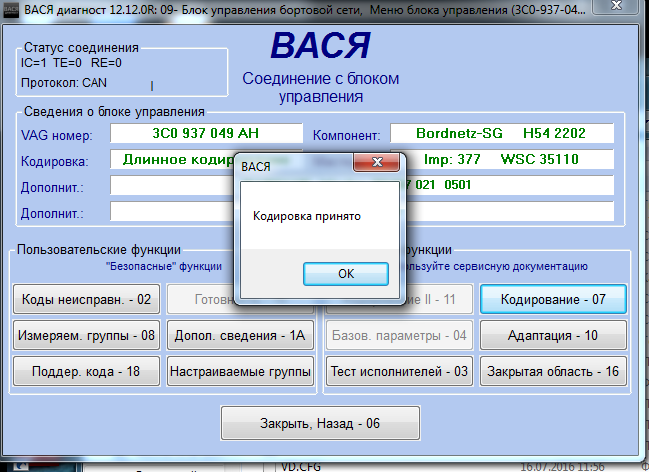Click the сервисную документацию hint text
The width and height of the screenshot is (649, 472).
pyautogui.click(x=521, y=266)
